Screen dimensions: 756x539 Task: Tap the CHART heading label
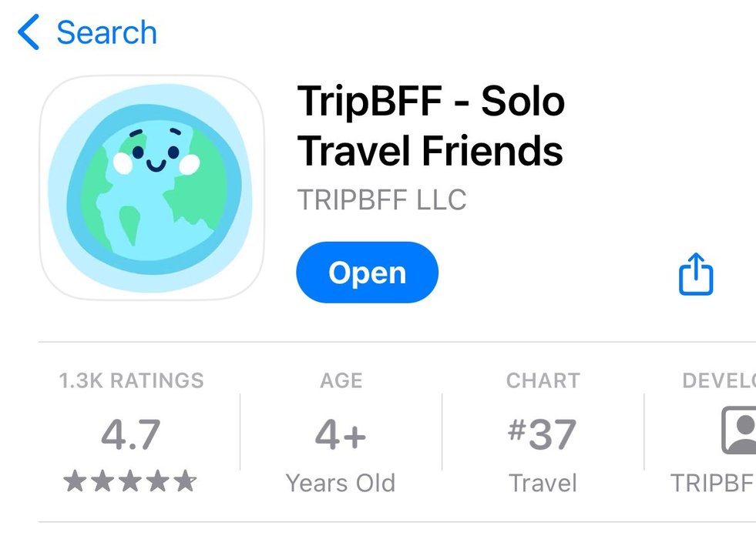coord(543,380)
